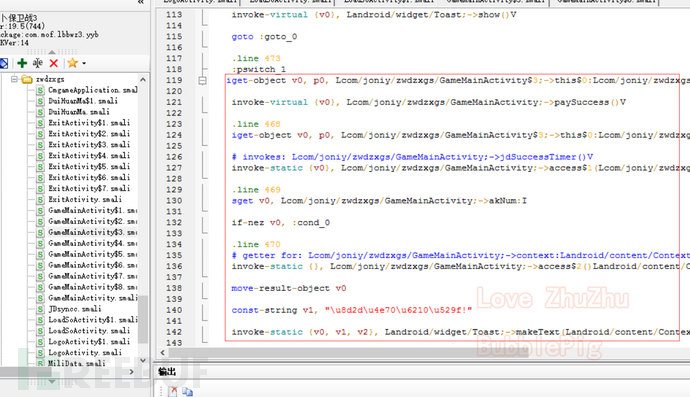The height and width of the screenshot is (397, 690).
Task: Open ExitActivity$6.smali file
Action: point(89,177)
